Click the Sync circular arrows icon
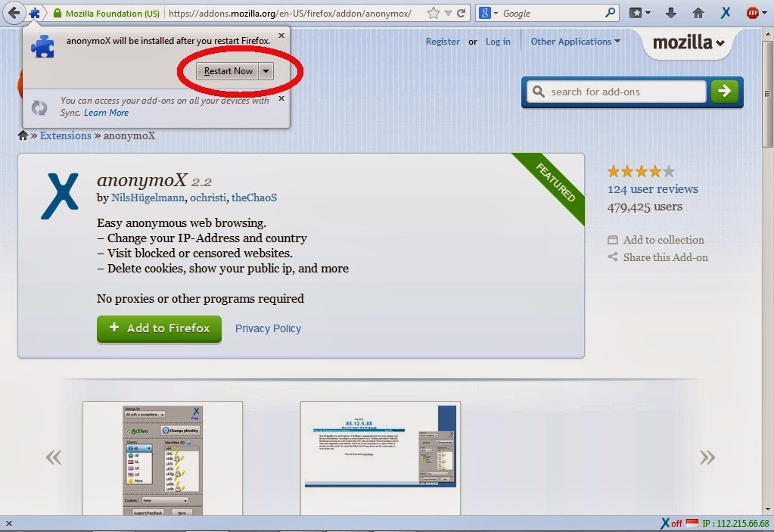 (x=39, y=107)
